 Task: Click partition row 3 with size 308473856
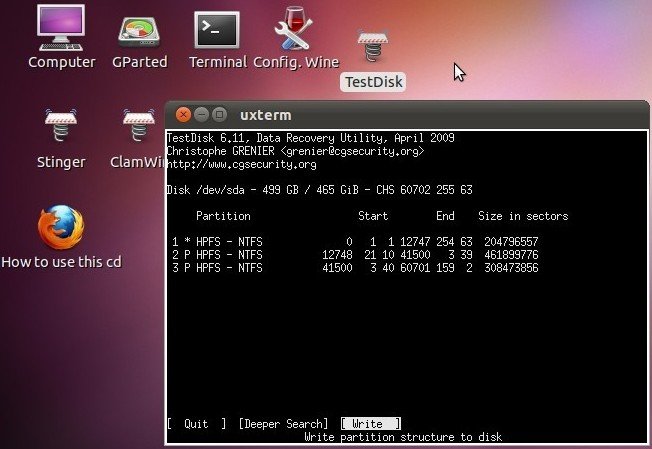pyautogui.click(x=356, y=267)
